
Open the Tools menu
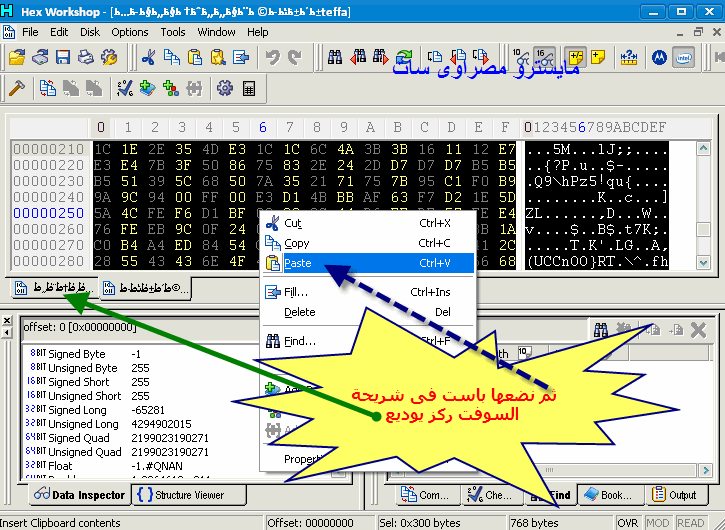[173, 32]
